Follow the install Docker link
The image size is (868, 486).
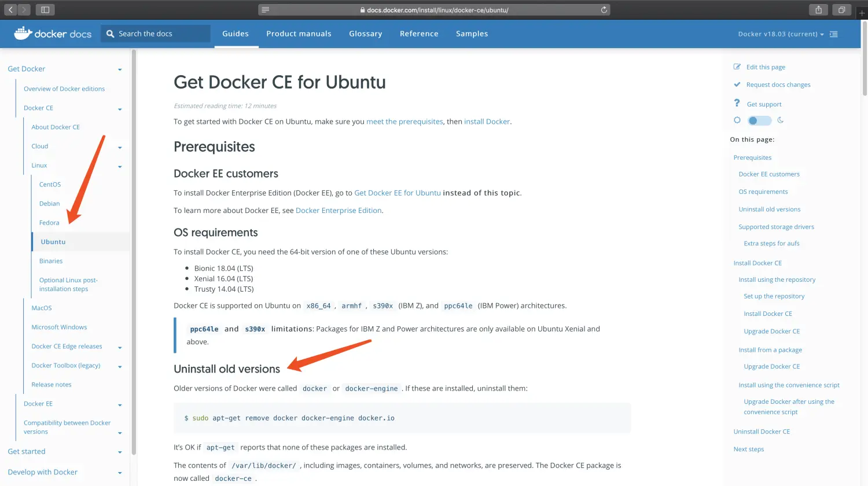pos(487,122)
